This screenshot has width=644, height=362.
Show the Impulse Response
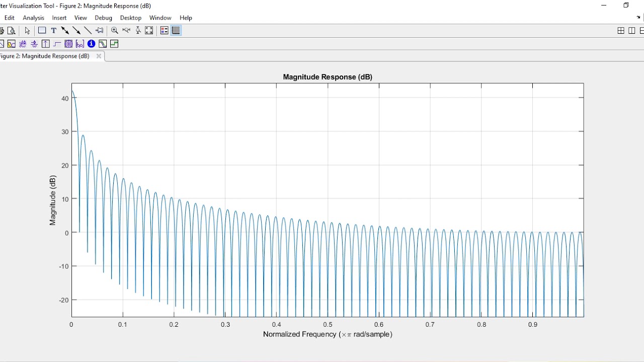tap(46, 44)
